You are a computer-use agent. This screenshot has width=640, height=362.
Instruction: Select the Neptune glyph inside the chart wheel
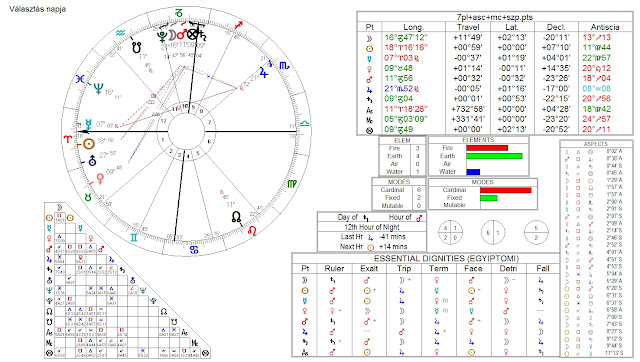[98, 88]
